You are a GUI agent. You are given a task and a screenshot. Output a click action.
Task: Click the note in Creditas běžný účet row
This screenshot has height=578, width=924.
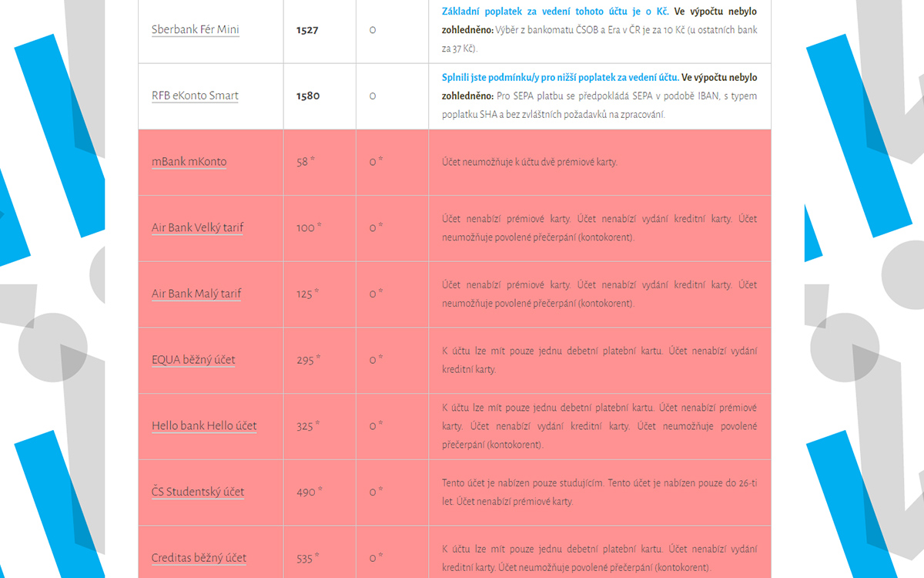(599, 558)
